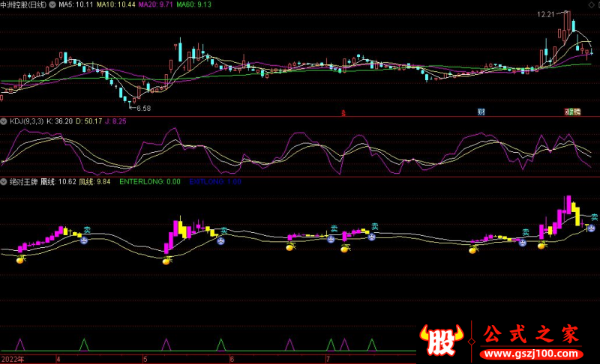Select the leftmost gold buy signal icon
The width and height of the screenshot is (600, 364).
point(22,260)
